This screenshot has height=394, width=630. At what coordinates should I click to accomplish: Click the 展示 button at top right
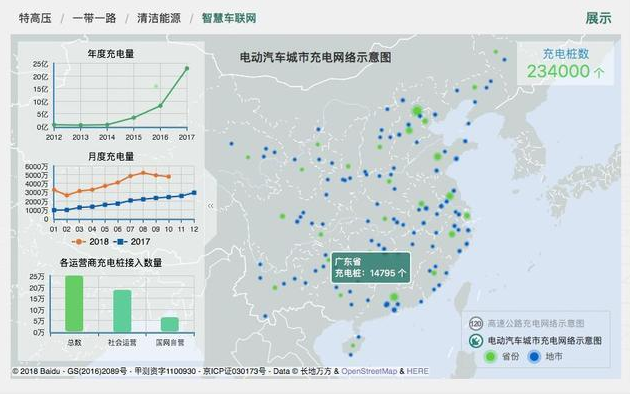[x=598, y=18]
